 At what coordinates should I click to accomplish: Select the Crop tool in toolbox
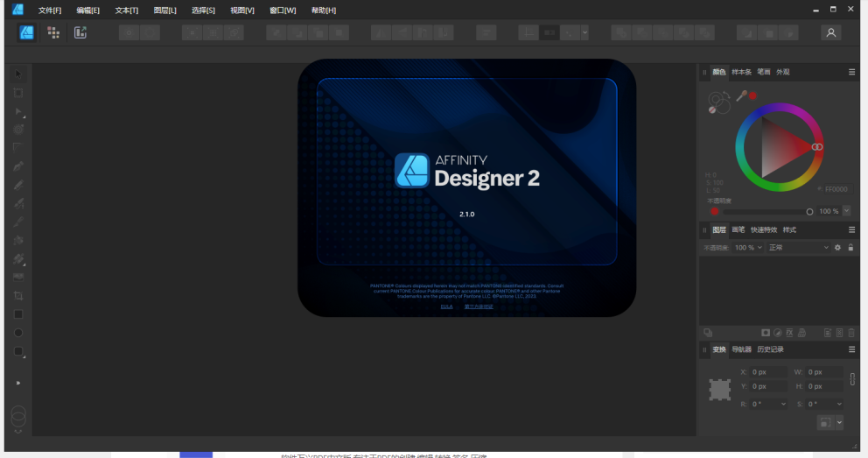tap(18, 296)
